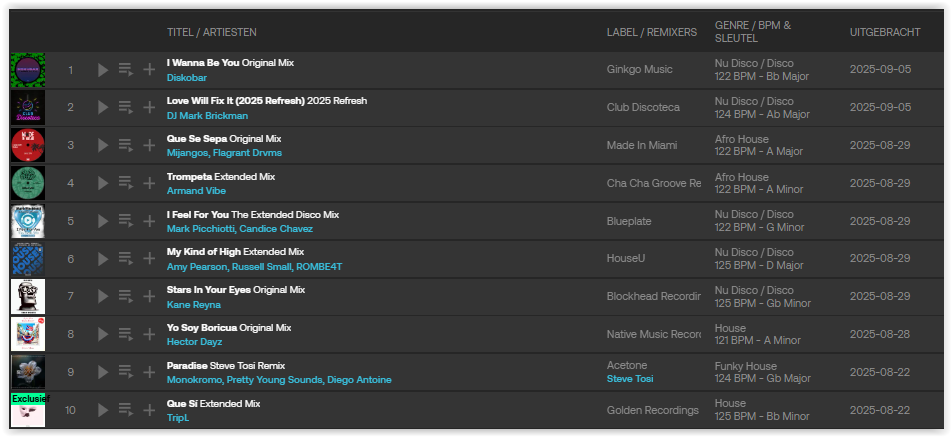Screen dimensions: 952x437
Task: Play Trompeta Extended Mix
Action: pos(103,183)
